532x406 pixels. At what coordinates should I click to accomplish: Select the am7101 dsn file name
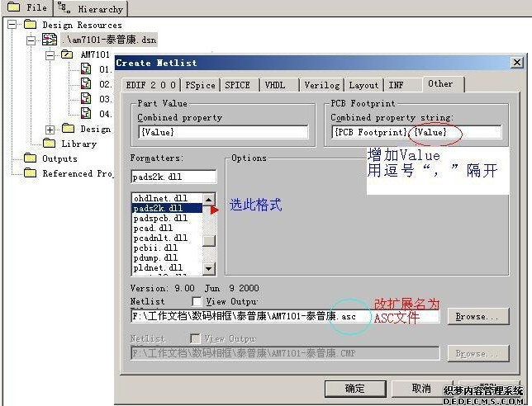[109, 40]
